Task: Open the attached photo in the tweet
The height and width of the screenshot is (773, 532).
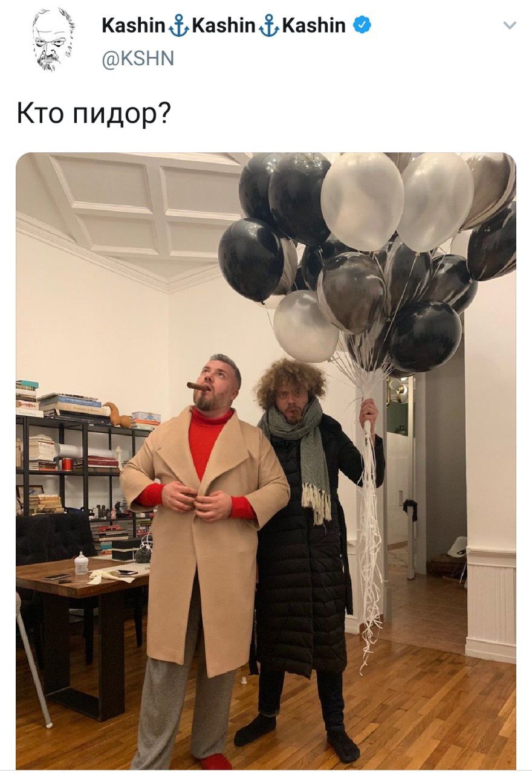Action: tap(266, 461)
